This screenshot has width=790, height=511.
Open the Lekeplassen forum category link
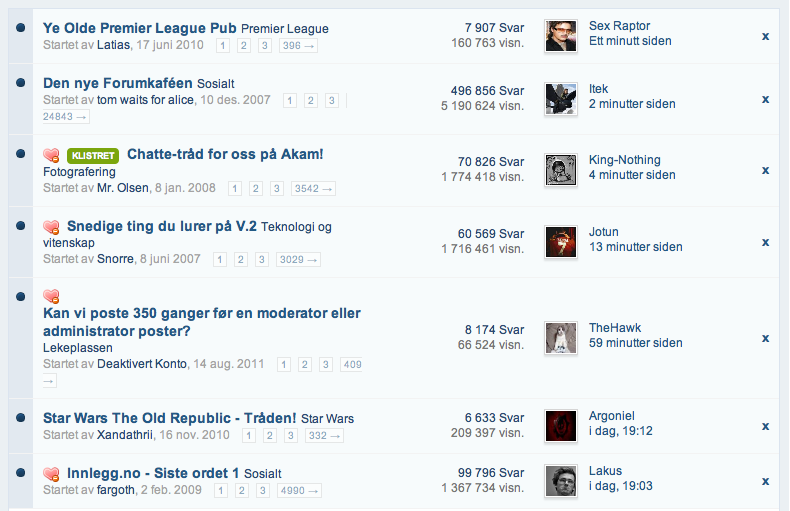point(78,348)
